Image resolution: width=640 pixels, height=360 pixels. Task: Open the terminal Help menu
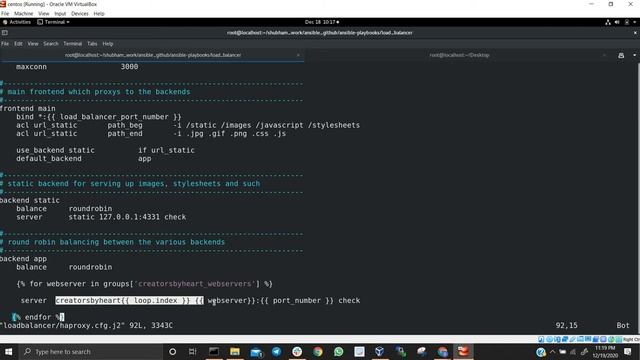(x=108, y=44)
